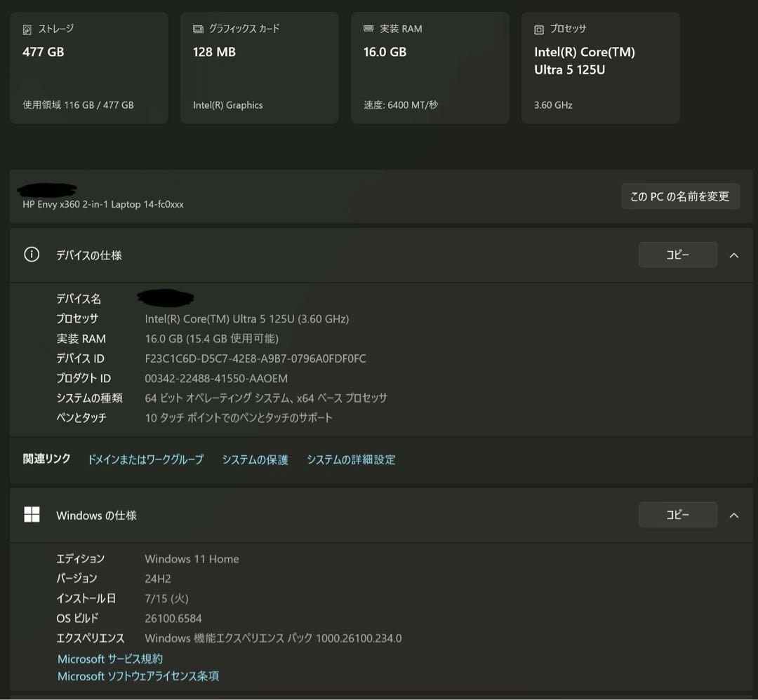Select the 477 GB storage value
This screenshot has height=700, width=758.
point(44,52)
